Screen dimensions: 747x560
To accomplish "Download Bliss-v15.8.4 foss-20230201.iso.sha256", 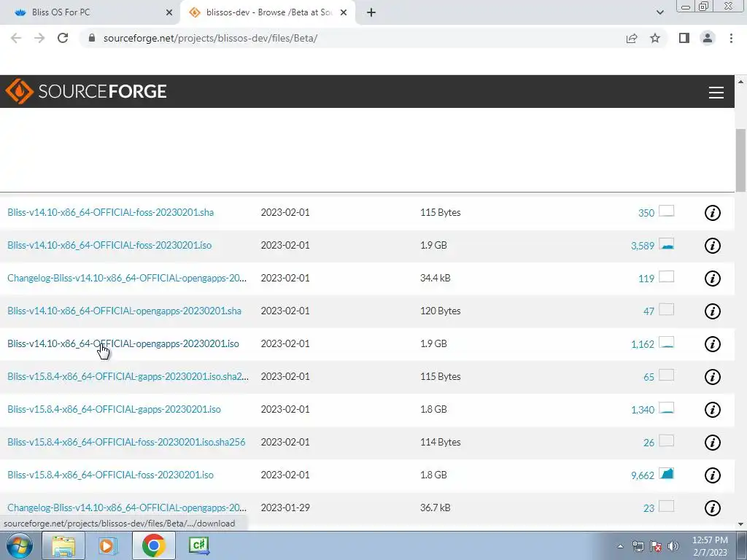I will pyautogui.click(x=126, y=443).
